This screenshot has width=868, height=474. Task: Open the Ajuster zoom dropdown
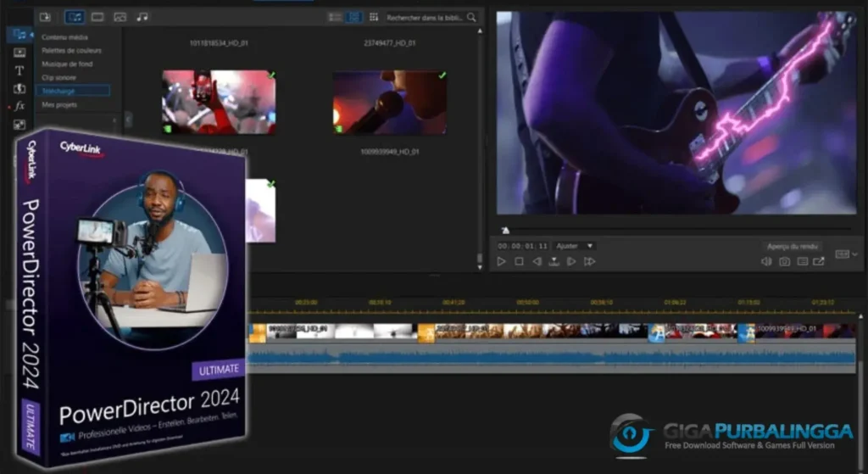[575, 246]
